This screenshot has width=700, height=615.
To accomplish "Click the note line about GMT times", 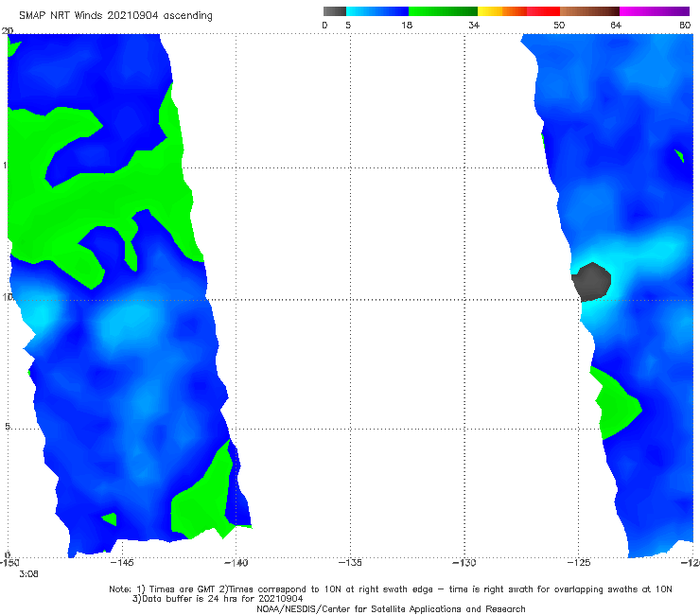I will (391, 589).
